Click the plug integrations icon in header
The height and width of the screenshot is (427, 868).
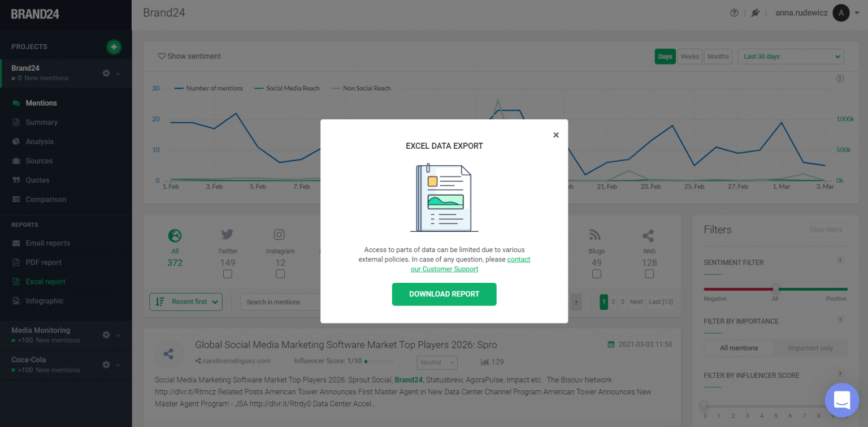[755, 13]
